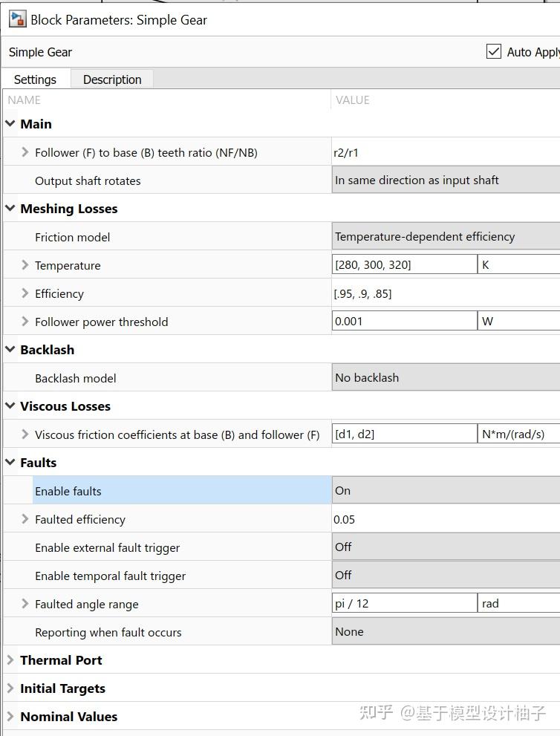Screen dimensions: 560x736
Task: Select the Settings tab
Action: pyautogui.click(x=35, y=79)
